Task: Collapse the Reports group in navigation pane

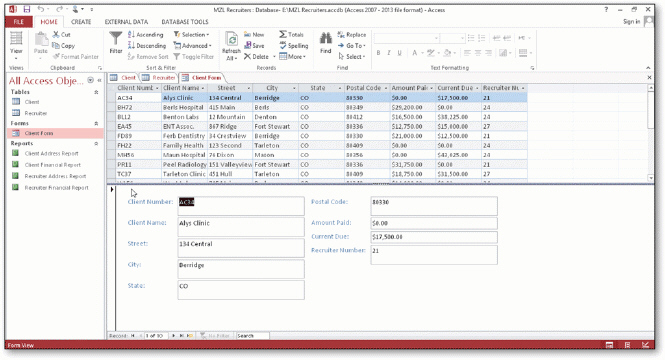Action: [96, 144]
